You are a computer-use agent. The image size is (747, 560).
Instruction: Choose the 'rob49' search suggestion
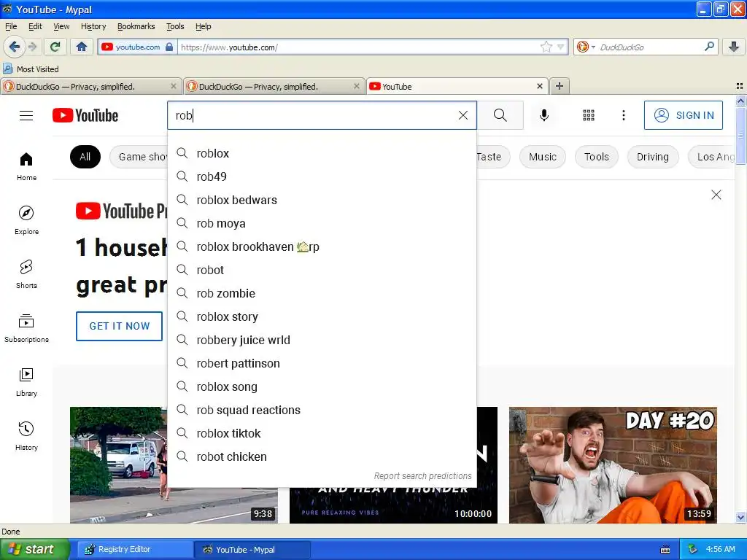[x=322, y=176]
